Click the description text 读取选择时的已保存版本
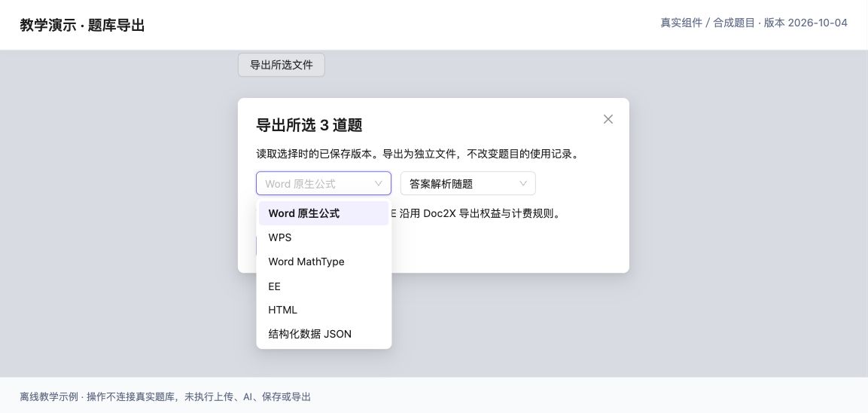 pyautogui.click(x=315, y=154)
